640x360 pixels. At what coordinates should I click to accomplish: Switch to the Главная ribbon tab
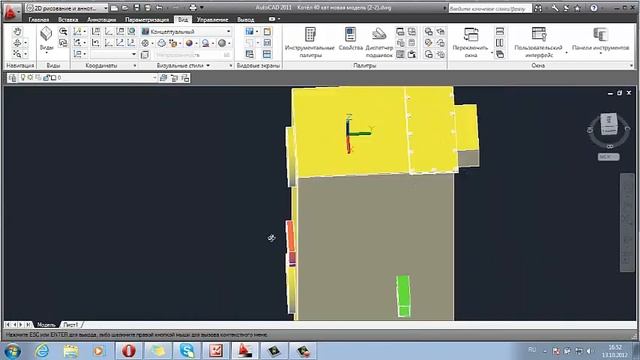(x=39, y=19)
